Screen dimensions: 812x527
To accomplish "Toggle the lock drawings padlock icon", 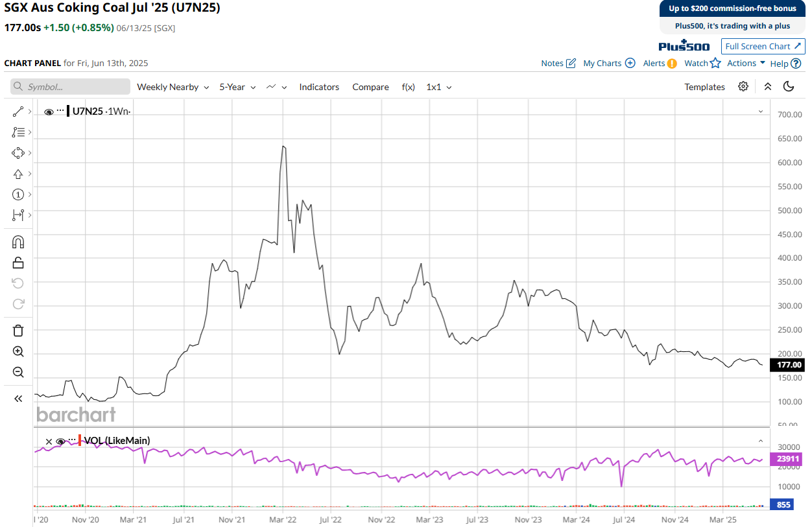I will pos(18,263).
